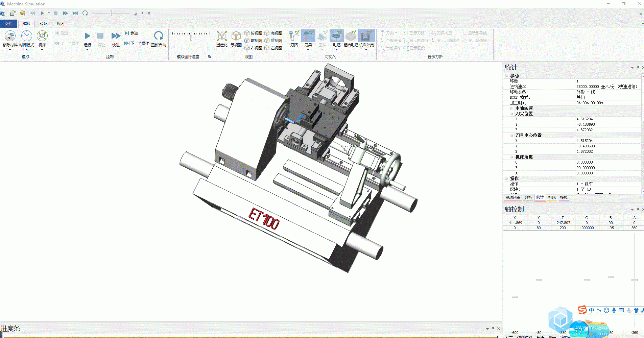Click the quick-access selection cursor icon

pos(135,13)
